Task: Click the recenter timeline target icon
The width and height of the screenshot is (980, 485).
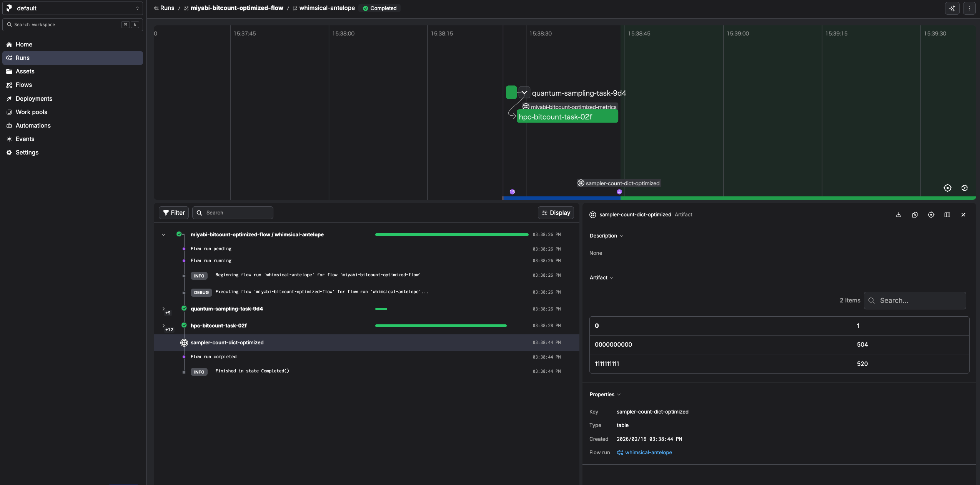Action: coord(947,188)
